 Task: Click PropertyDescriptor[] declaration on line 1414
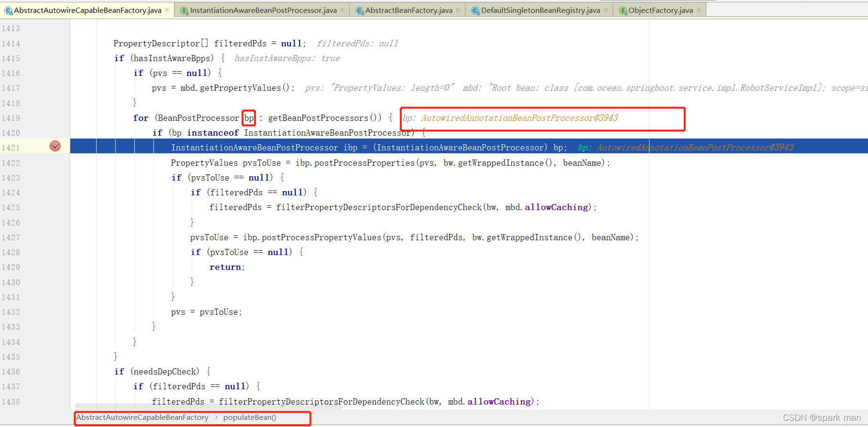[161, 43]
